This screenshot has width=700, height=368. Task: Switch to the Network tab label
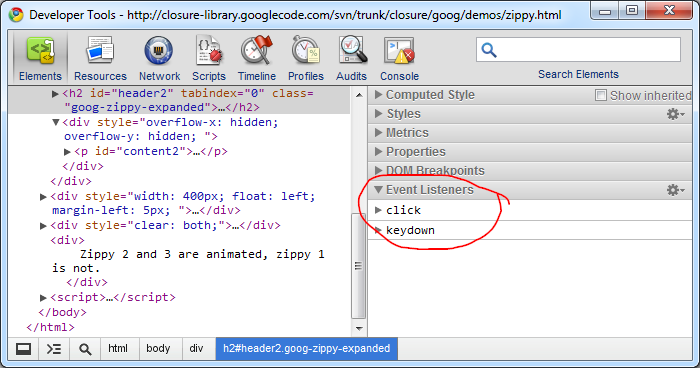(x=159, y=76)
